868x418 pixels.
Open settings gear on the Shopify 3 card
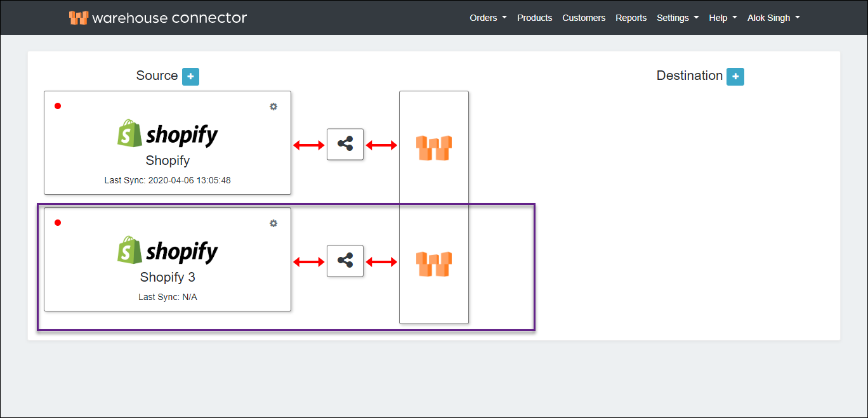coord(273,223)
